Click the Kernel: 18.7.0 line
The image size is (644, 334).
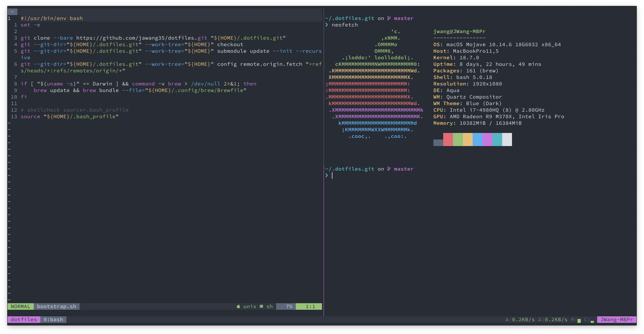[x=456, y=58]
